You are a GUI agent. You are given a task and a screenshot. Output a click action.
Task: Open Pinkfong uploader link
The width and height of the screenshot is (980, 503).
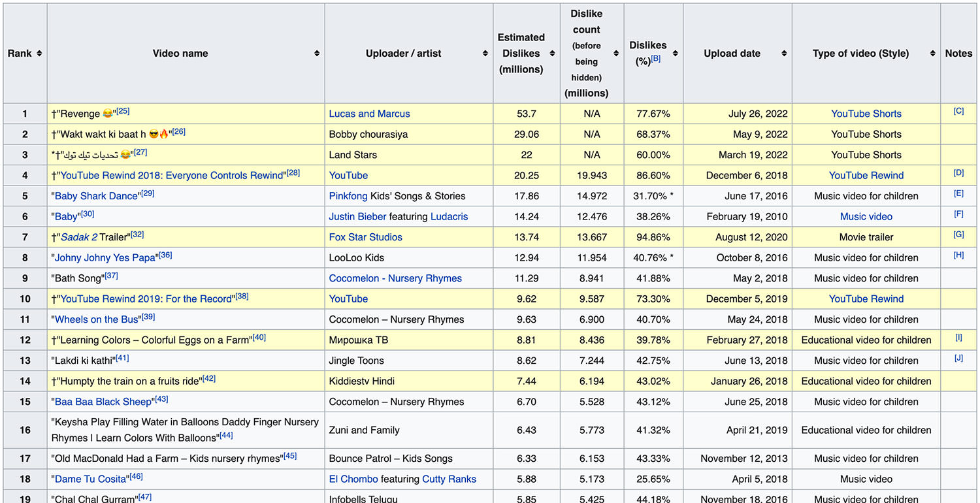tap(349, 196)
